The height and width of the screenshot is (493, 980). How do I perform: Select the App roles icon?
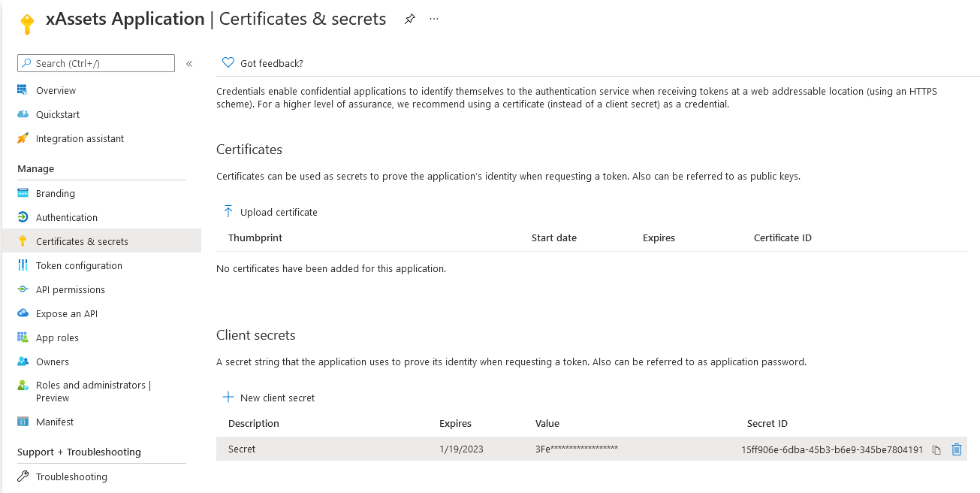click(23, 337)
